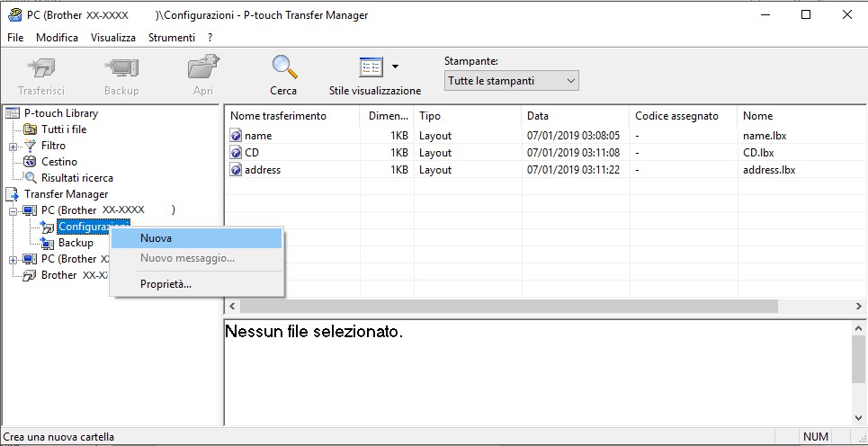
Task: Select Tutti i file in the tree
Action: point(64,129)
